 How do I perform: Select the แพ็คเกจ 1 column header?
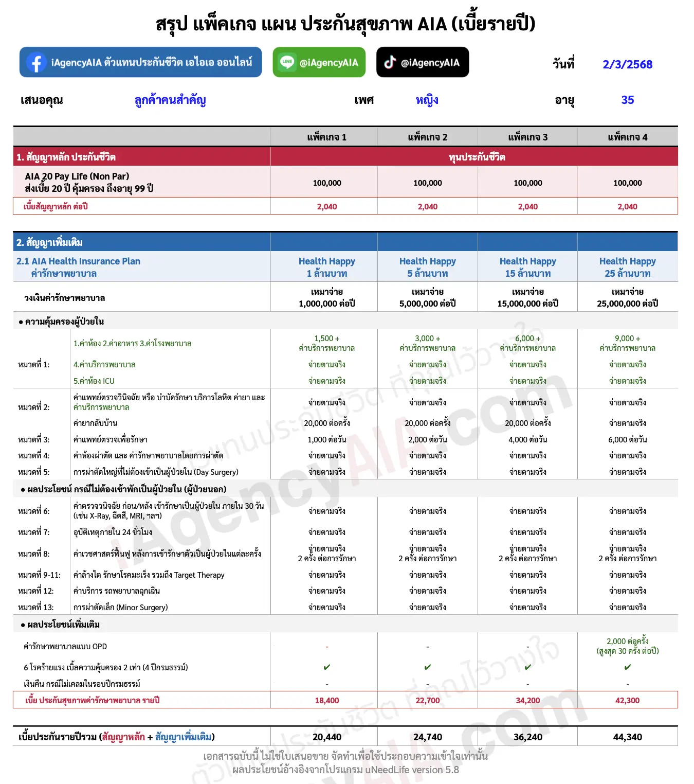pos(326,137)
